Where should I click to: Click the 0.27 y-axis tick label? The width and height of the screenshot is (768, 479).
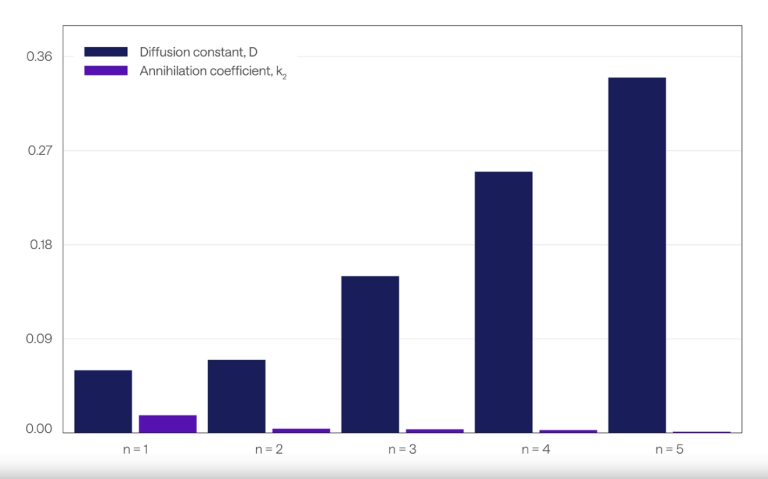point(40,150)
